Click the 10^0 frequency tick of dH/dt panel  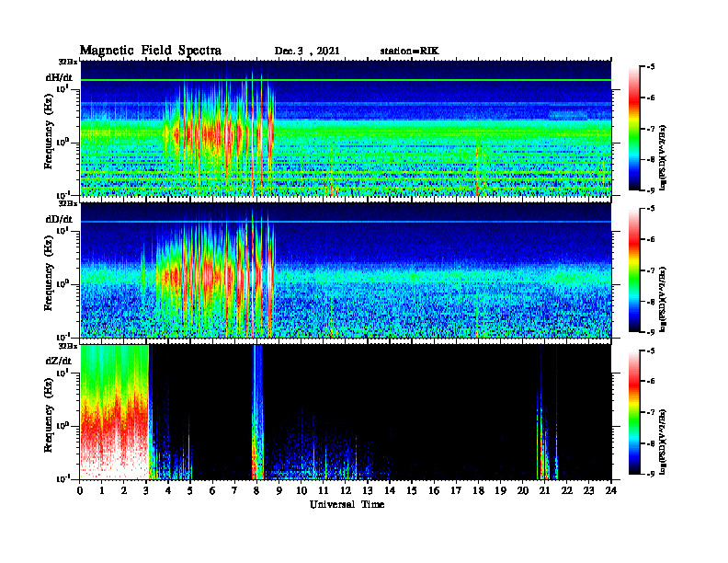point(63,142)
